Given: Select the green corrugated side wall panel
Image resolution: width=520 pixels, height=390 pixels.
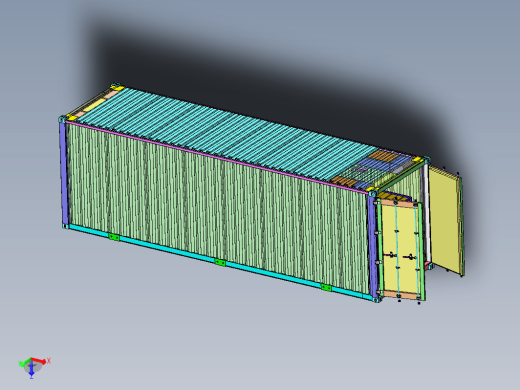Looking at the screenshot, I should pyautogui.click(x=217, y=207).
